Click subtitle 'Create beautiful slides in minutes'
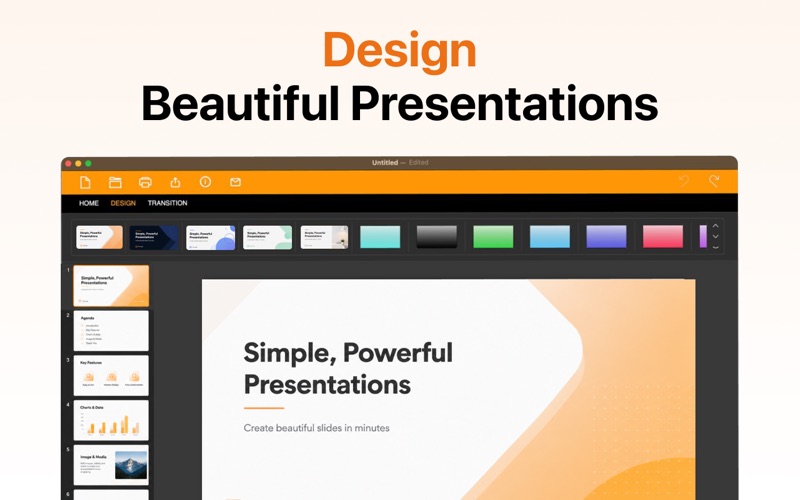The image size is (800, 500). pos(316,428)
